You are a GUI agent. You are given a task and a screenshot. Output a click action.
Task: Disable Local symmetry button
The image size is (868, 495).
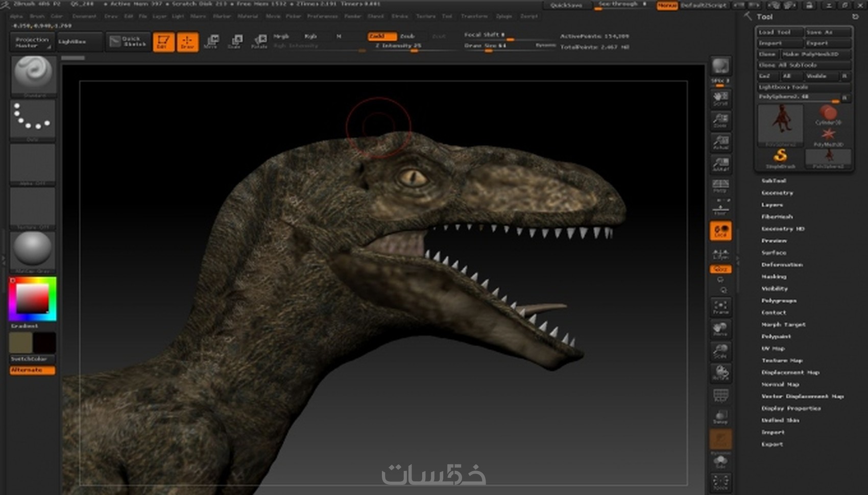click(720, 231)
